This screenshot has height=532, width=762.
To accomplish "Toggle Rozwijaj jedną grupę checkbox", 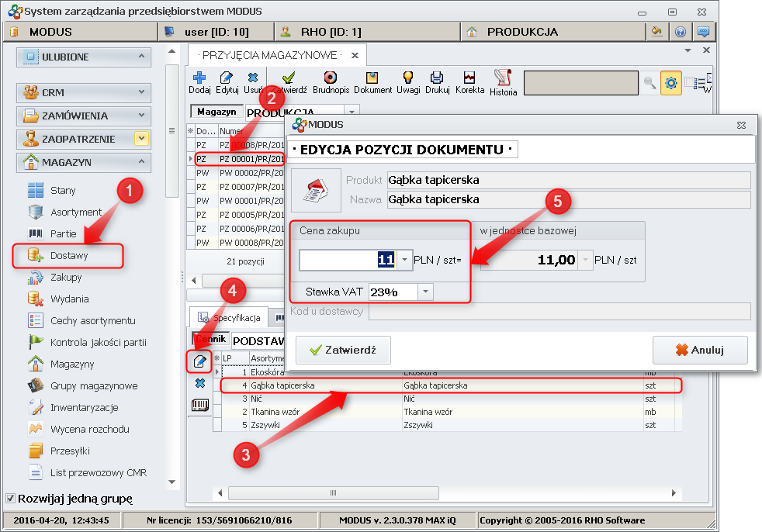I will 11,498.
